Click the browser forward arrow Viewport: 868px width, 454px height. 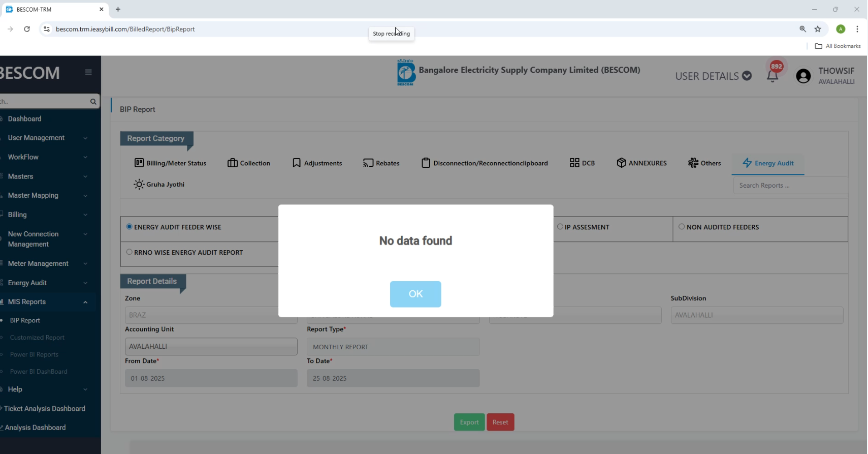[x=10, y=29]
